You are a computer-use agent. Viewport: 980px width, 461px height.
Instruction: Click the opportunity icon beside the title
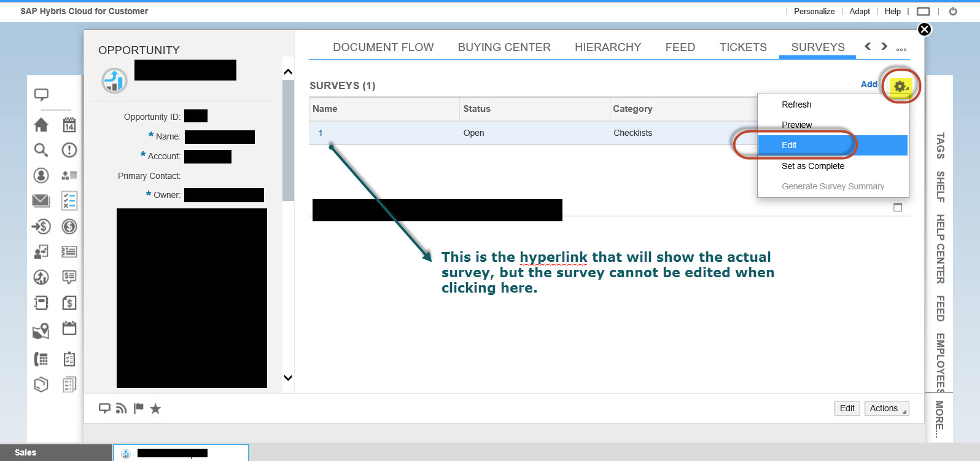(114, 81)
